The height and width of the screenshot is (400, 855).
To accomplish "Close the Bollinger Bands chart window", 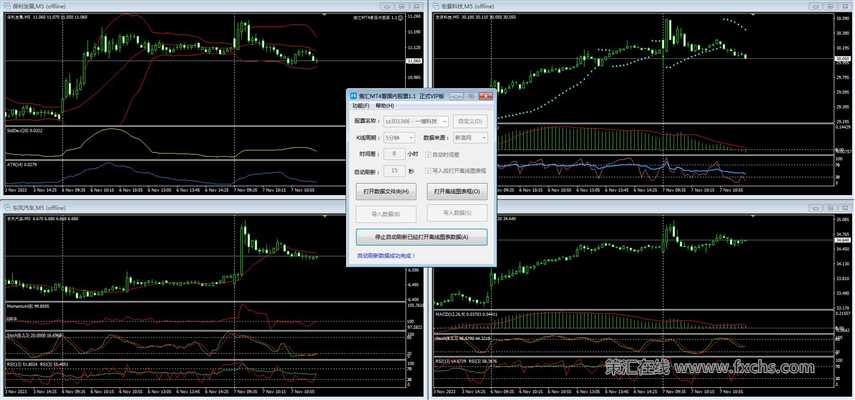I will coord(417,6).
